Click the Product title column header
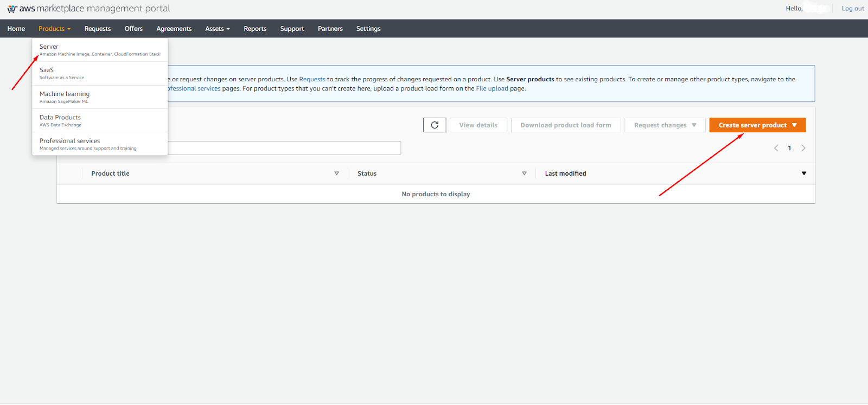Screen dimensions: 868x405 pos(111,173)
